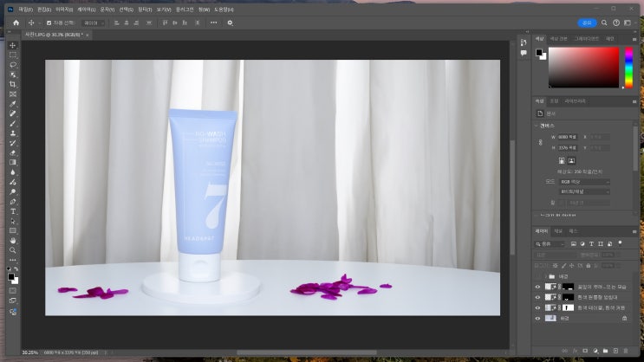Select the Hand tool

[13, 241]
